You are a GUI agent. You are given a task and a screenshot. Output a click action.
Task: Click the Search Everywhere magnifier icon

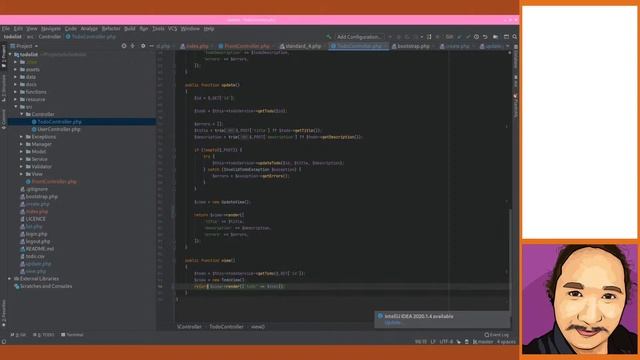pos(515,37)
